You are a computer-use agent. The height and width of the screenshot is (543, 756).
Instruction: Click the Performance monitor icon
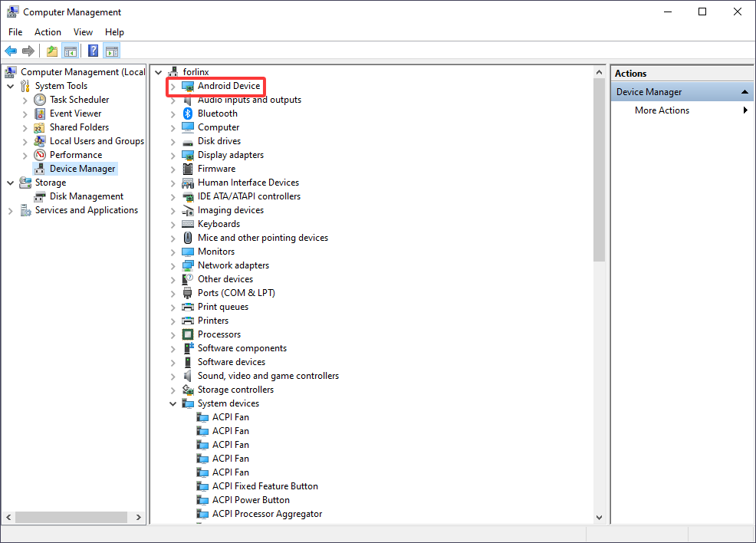(x=40, y=155)
